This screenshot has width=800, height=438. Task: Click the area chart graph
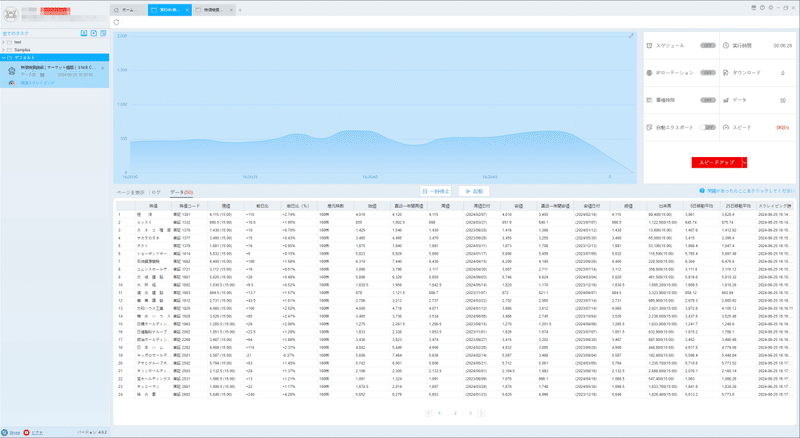coord(375,108)
